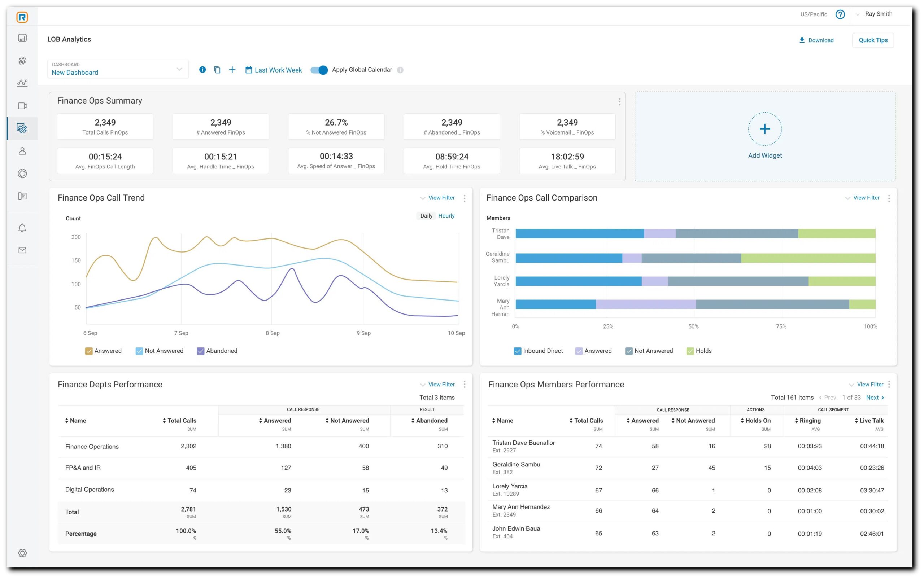
Task: Open help question mark icon
Action: (x=840, y=14)
